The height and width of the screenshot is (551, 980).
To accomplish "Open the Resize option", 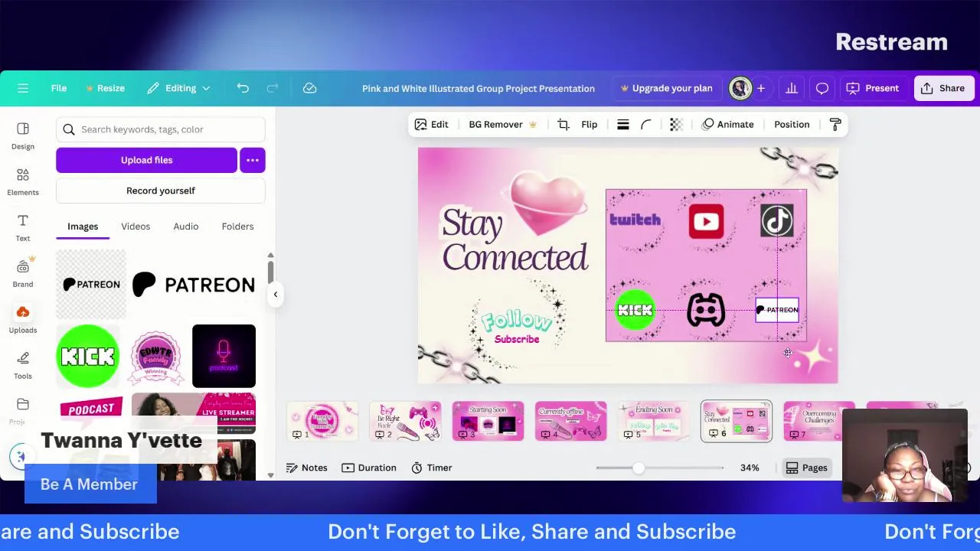I will 105,88.
